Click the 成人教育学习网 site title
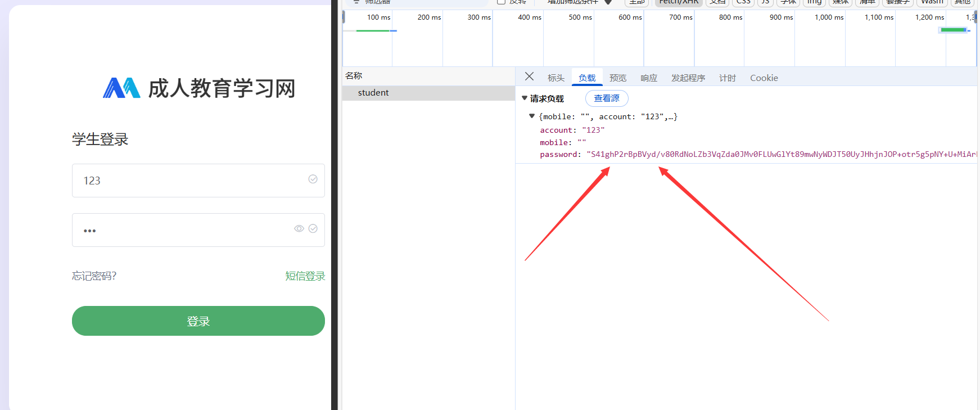 [x=222, y=88]
